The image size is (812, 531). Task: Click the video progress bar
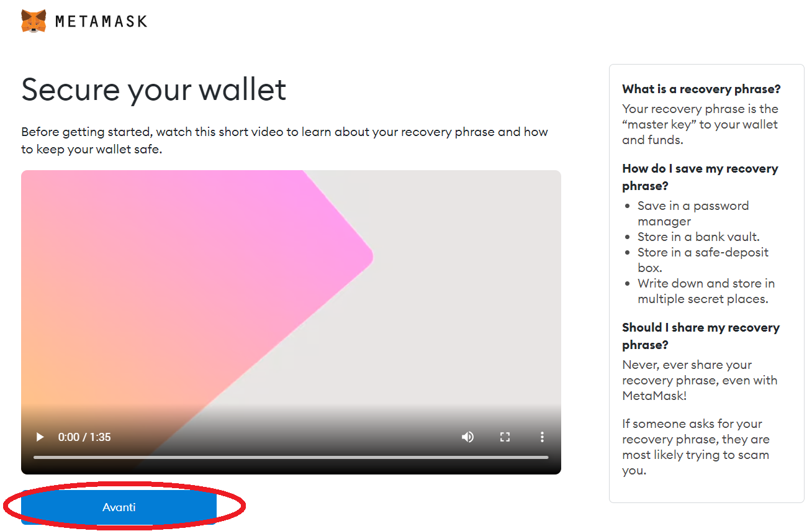(291, 458)
